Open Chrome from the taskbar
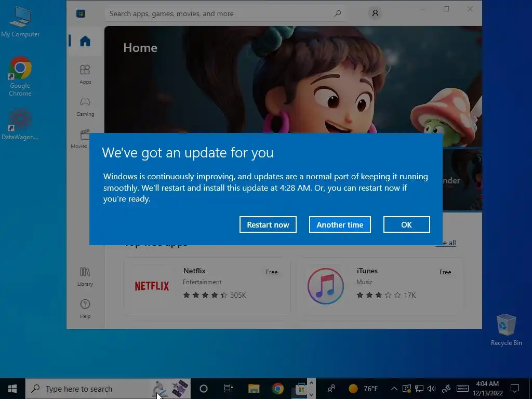This screenshot has width=532, height=399. 277,389
